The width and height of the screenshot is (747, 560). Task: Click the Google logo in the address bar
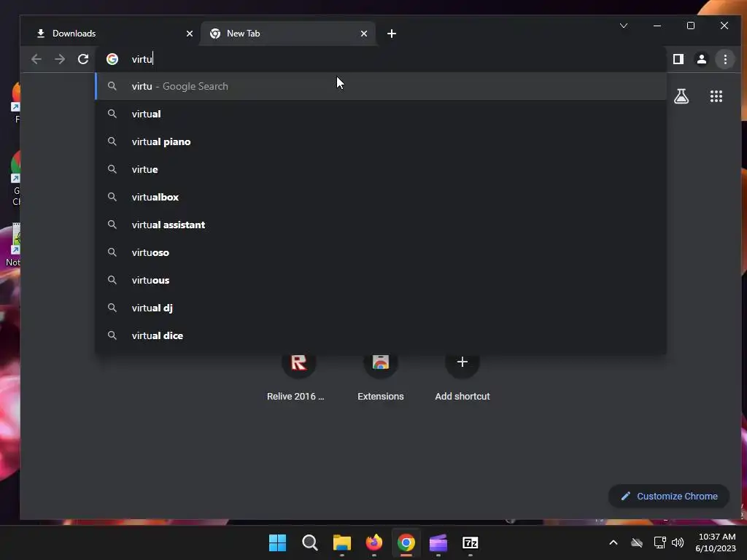pos(112,59)
